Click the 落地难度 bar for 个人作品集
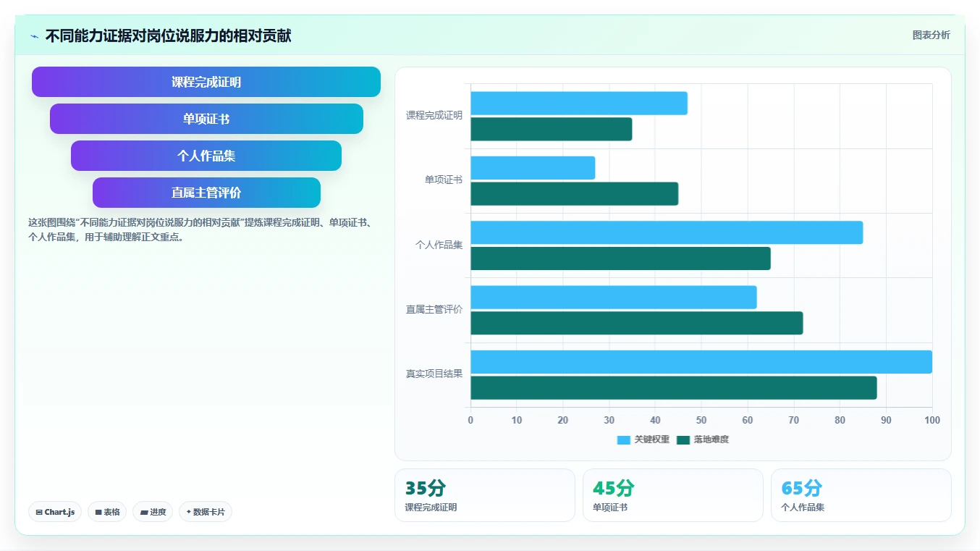Viewport: 980px width, 551px height. point(621,258)
